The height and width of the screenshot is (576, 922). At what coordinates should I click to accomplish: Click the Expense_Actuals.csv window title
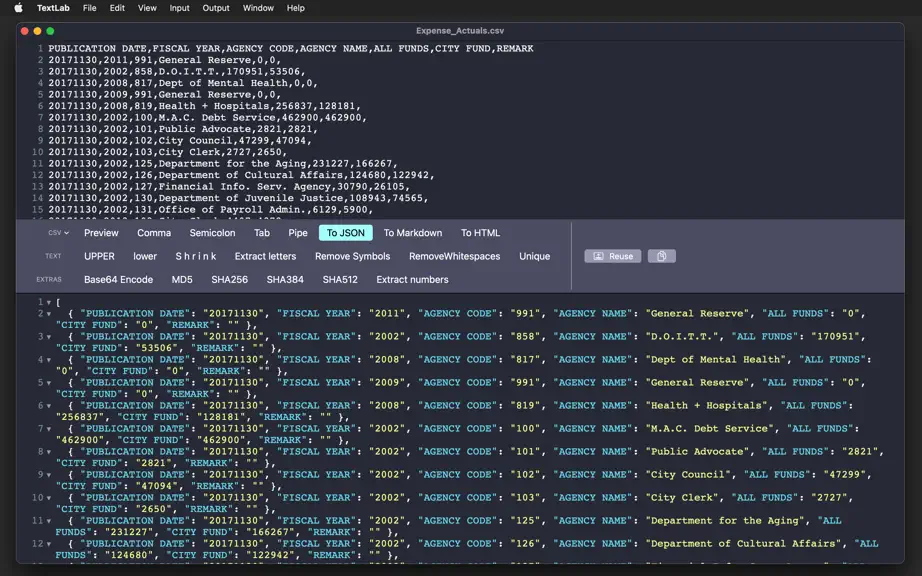(460, 31)
